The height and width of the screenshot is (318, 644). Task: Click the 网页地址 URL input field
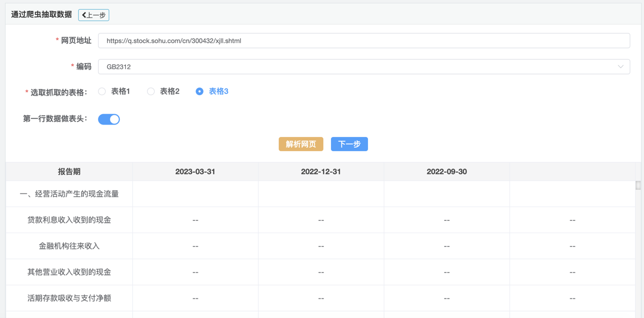click(364, 41)
